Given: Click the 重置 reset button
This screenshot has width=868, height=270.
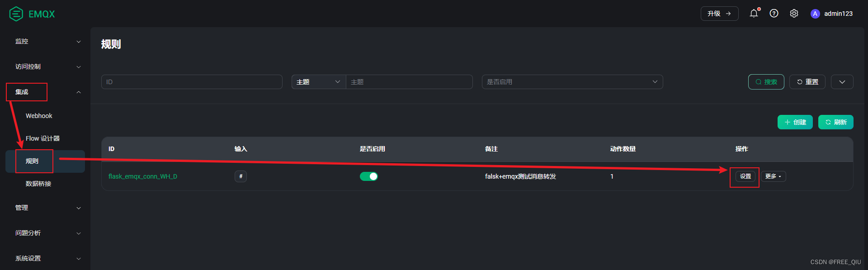Looking at the screenshot, I should pos(807,82).
